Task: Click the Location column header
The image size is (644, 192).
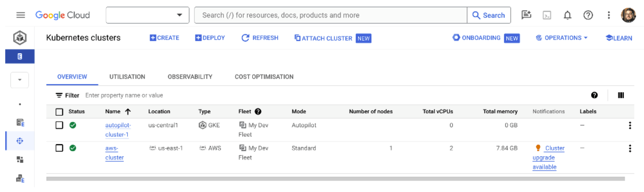Action: [159, 112]
